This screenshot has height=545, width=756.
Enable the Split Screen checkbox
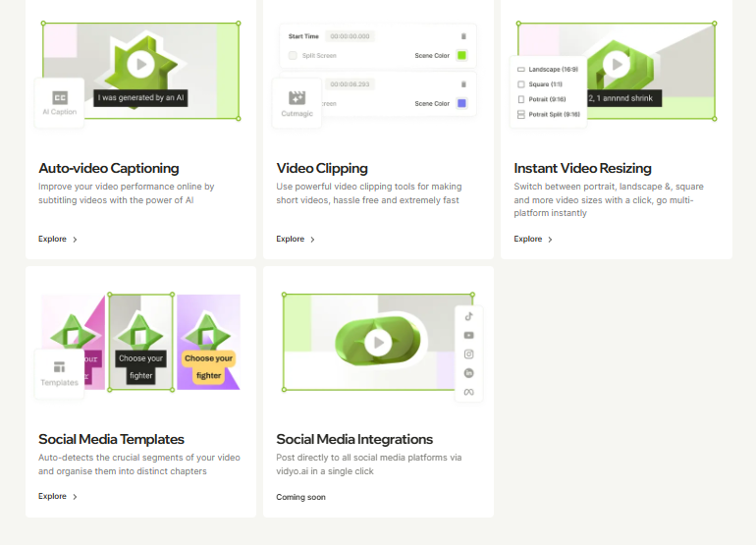[293, 56]
